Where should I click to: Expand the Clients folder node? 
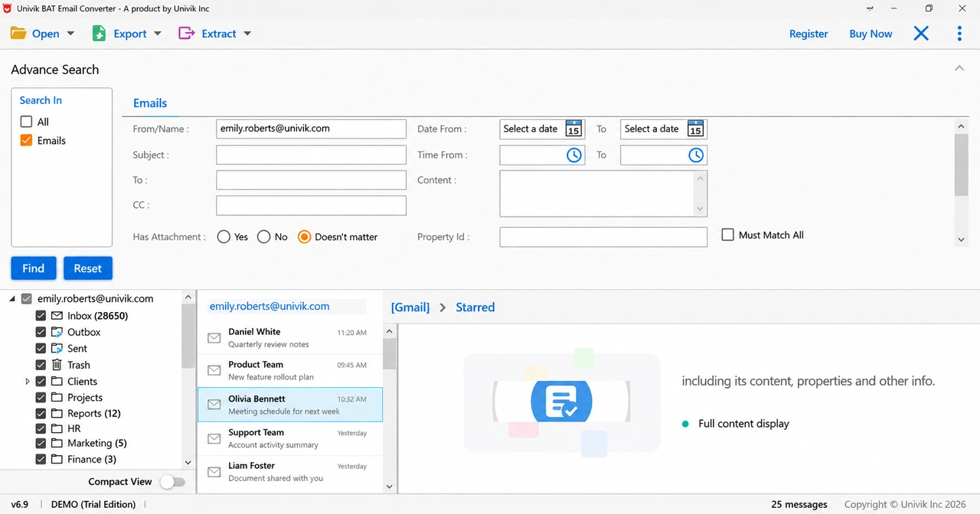pos(28,381)
